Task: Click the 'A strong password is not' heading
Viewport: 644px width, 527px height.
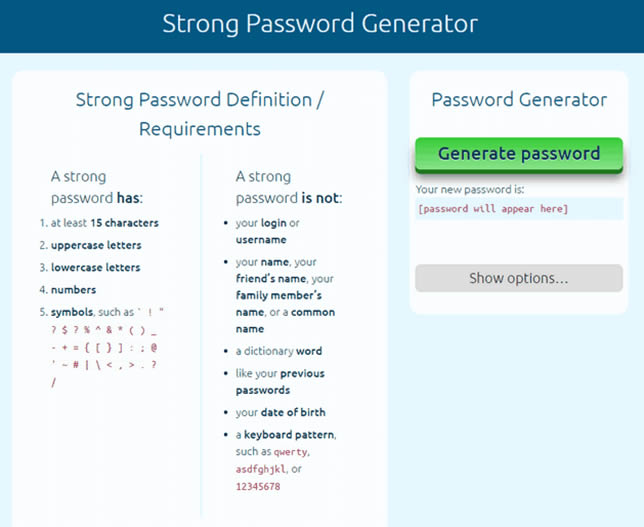Action: point(289,187)
